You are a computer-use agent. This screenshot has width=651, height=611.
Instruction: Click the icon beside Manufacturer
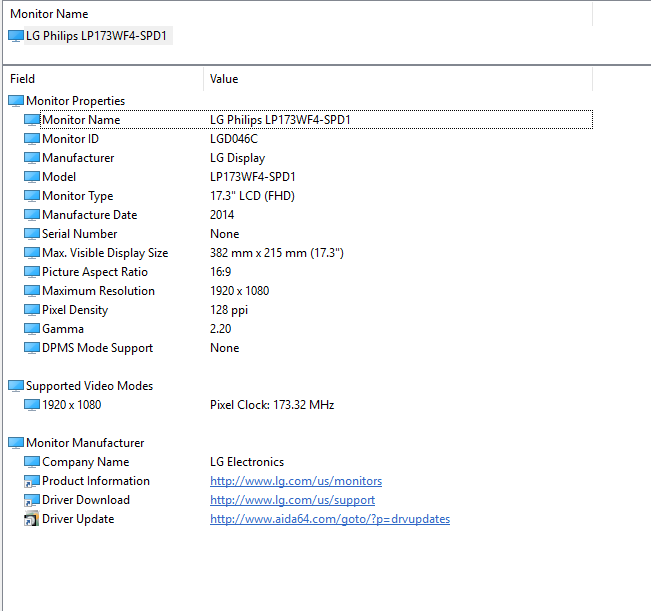click(x=32, y=158)
